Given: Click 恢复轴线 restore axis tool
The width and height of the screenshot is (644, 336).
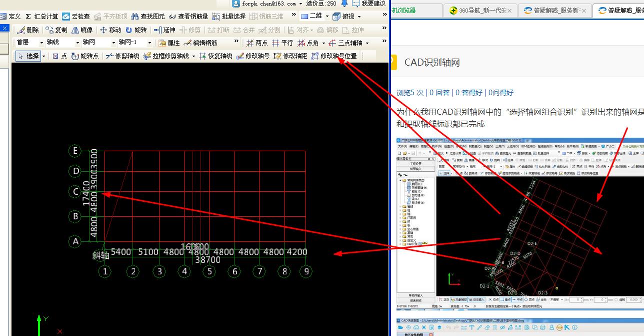Looking at the screenshot, I should 215,56.
